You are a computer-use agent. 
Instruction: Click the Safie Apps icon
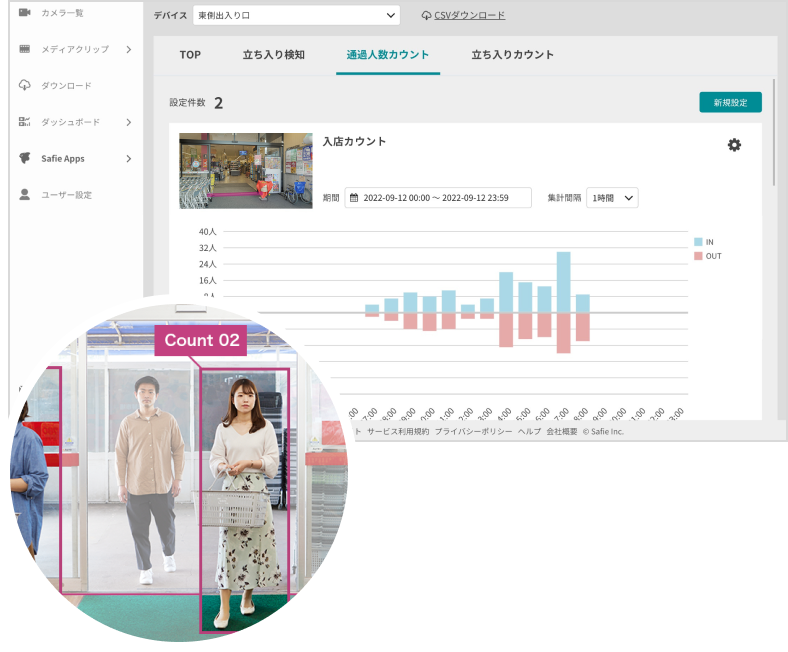point(25,158)
